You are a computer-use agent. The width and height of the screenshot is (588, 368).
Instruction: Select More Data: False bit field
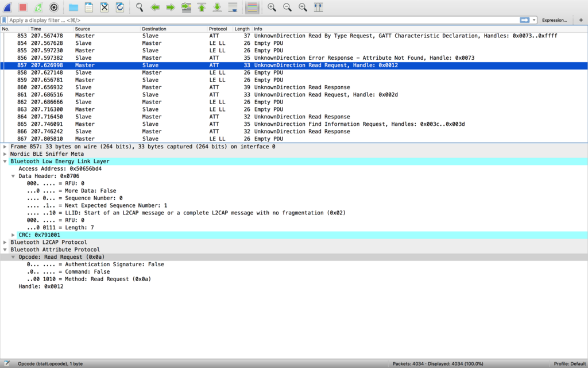[71, 191]
